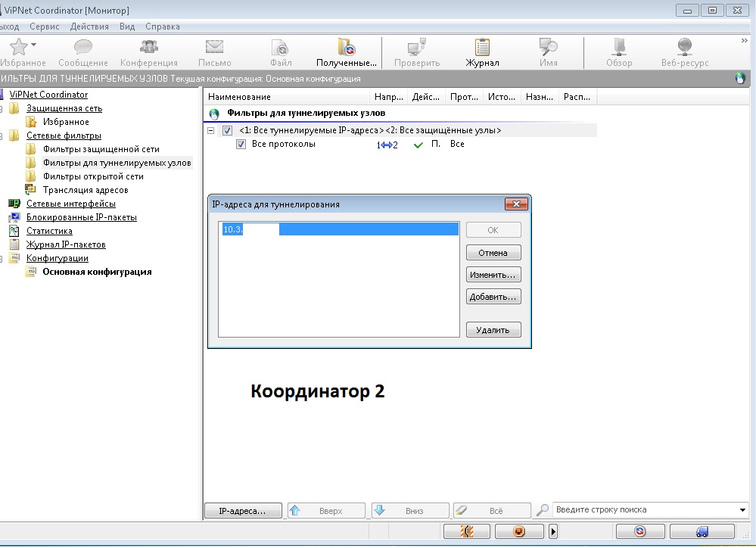The image size is (756, 548).
Task: Click Удалить in the dialog
Action: coord(493,330)
